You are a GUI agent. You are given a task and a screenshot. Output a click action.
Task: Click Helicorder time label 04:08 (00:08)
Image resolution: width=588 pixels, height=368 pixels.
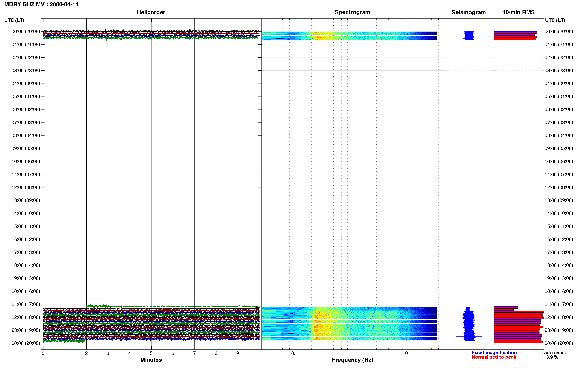(x=26, y=83)
